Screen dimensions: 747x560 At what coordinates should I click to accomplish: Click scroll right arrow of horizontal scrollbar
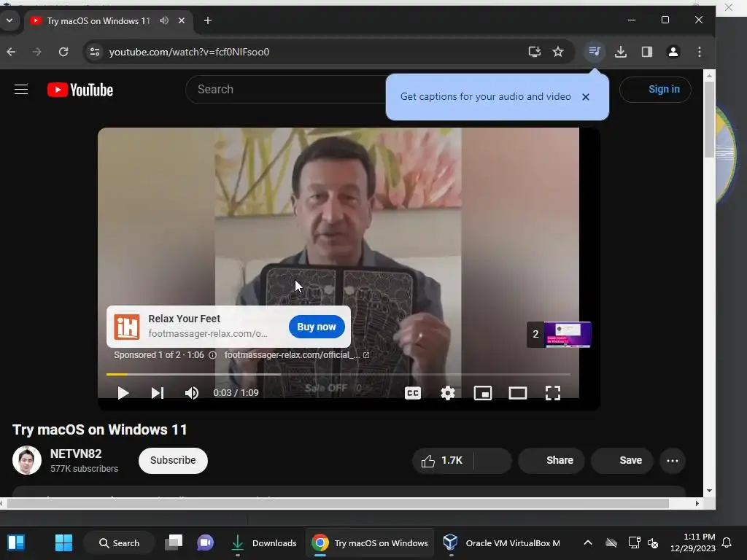tap(697, 503)
